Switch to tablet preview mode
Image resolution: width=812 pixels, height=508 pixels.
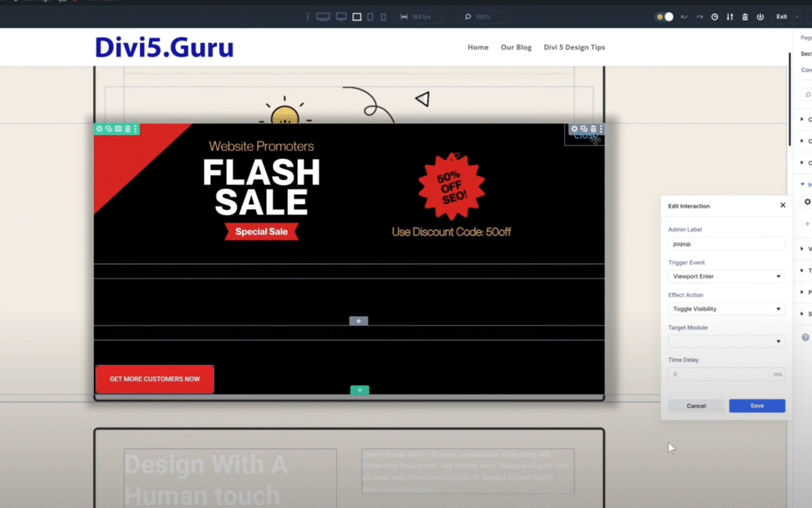[x=370, y=16]
